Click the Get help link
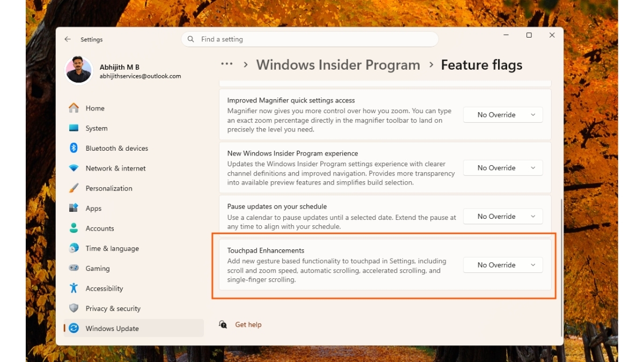644x362 pixels. coord(248,324)
